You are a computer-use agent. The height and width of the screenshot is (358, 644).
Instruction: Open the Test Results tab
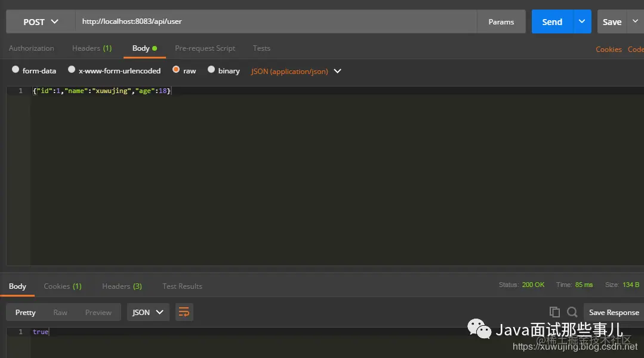[x=183, y=286]
